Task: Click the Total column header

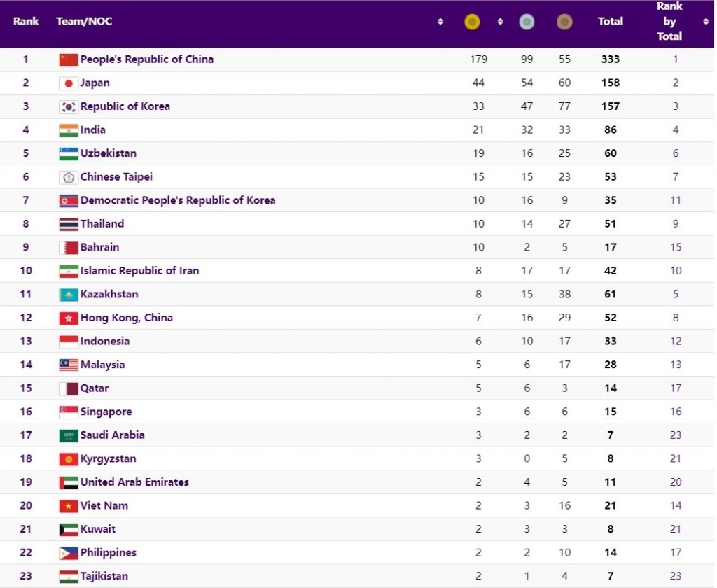Action: (610, 22)
